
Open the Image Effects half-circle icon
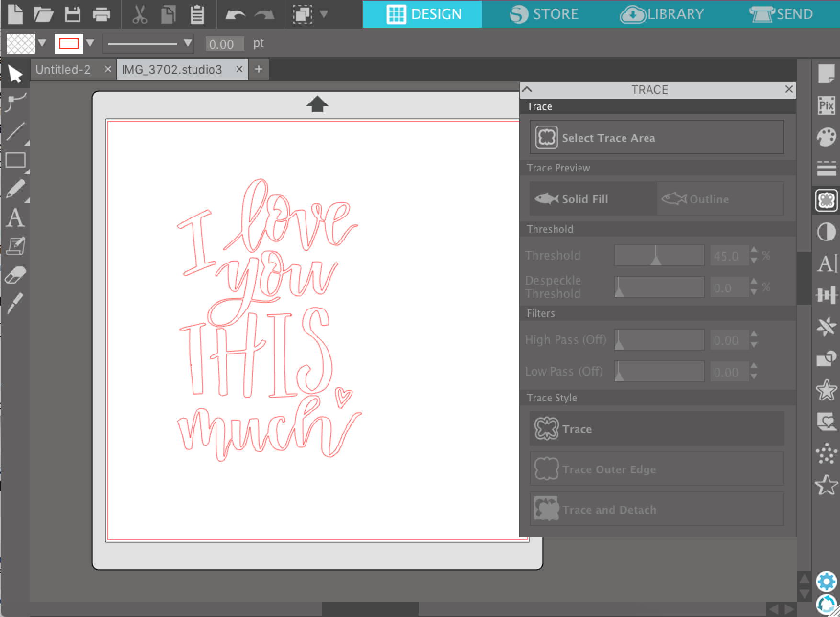point(827,232)
